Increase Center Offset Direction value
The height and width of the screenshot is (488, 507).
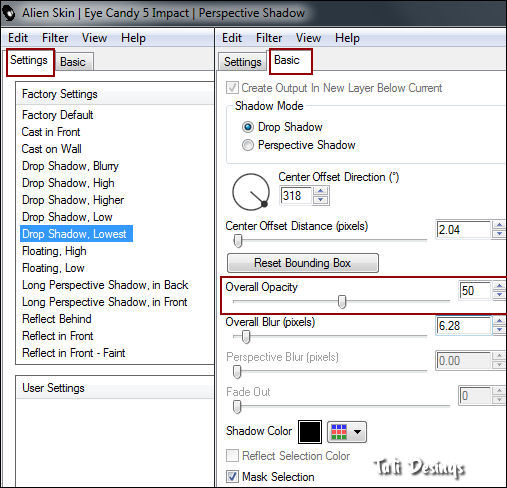321,191
